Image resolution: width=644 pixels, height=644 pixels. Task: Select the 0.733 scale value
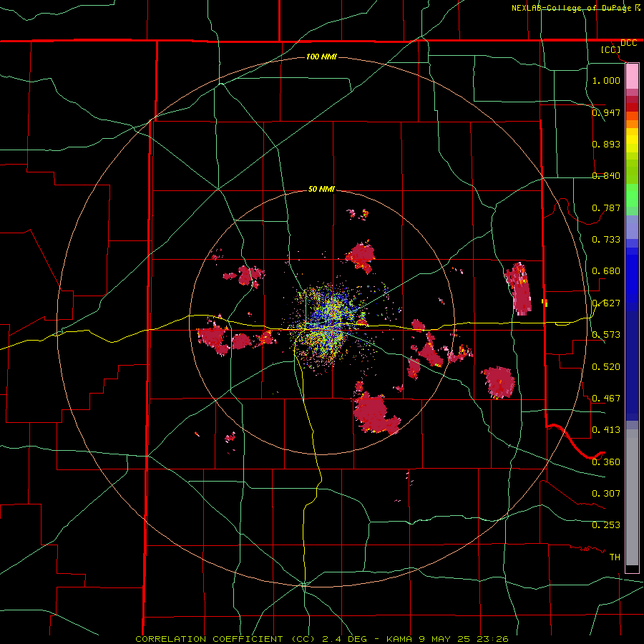click(606, 239)
